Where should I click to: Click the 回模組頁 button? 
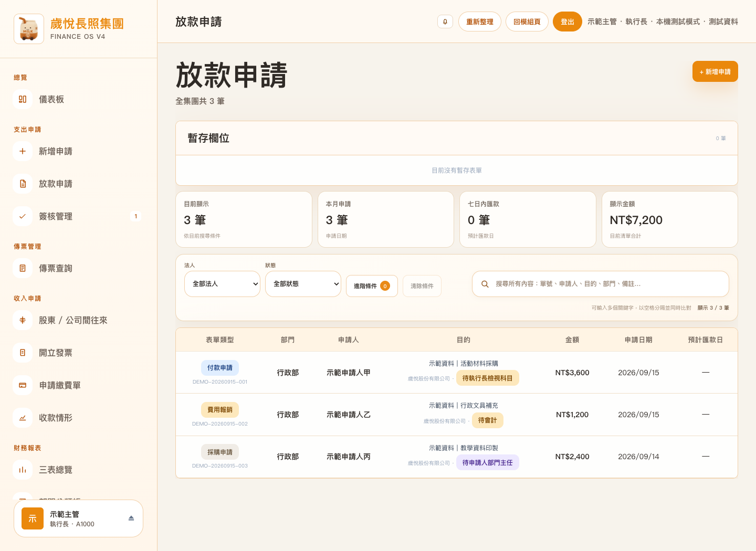coord(527,22)
